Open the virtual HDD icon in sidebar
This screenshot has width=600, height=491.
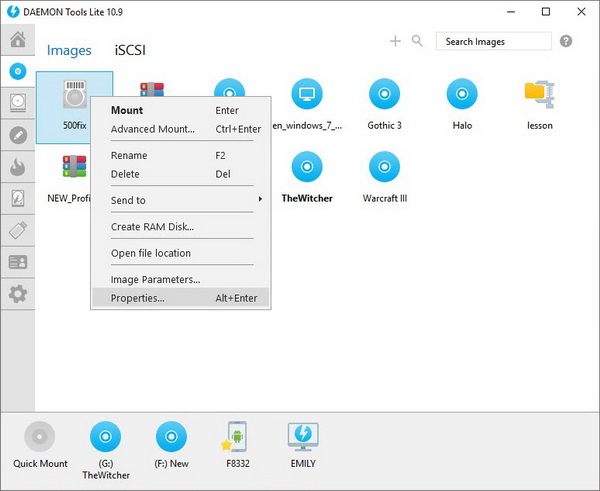18,198
